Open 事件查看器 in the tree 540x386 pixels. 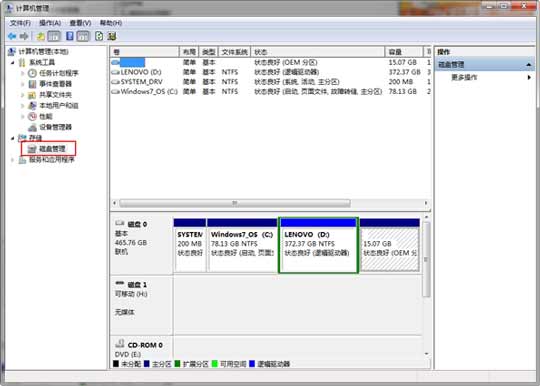(x=55, y=84)
